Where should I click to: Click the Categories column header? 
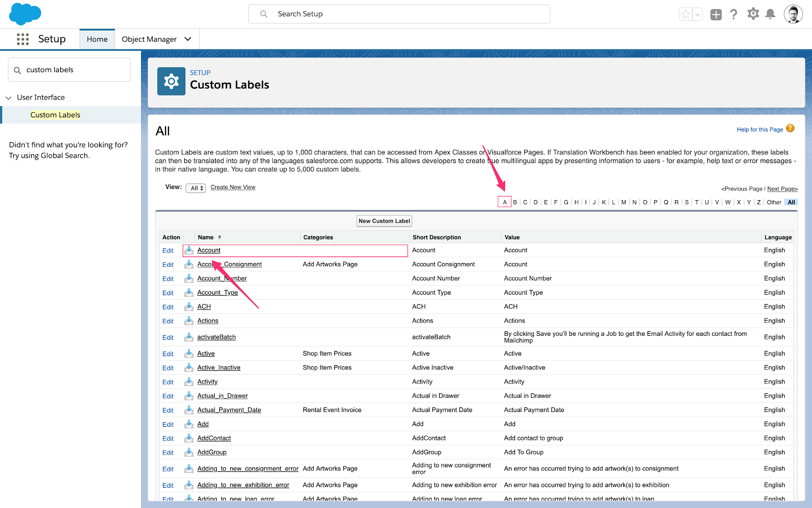point(318,237)
